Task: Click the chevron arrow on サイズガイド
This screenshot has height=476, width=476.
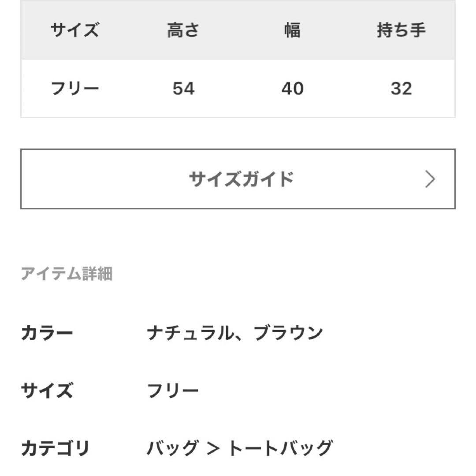Action: (430, 179)
